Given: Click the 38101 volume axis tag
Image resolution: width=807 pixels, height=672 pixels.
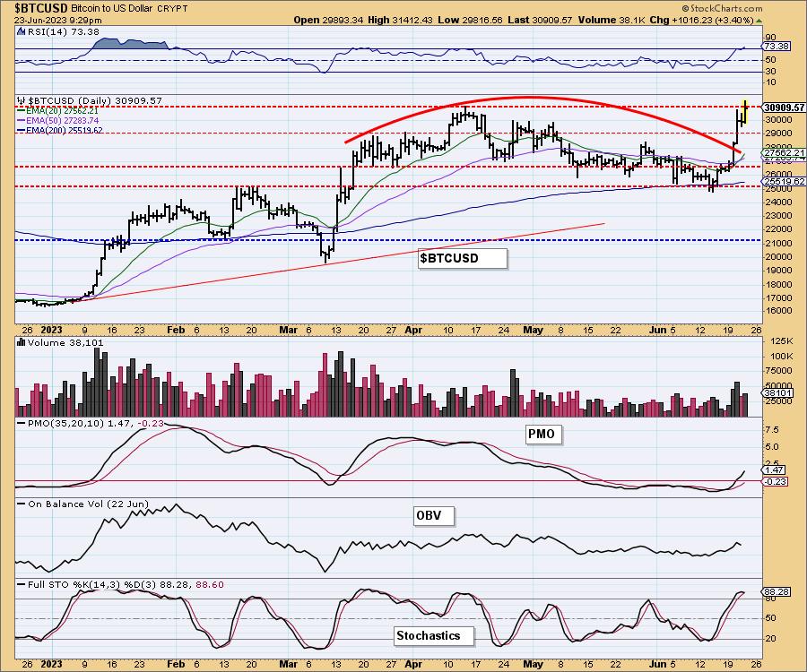Looking at the screenshot, I should [x=777, y=393].
